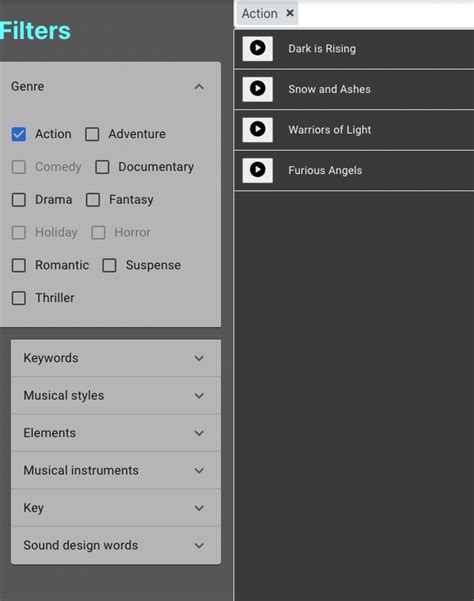This screenshot has height=601, width=474.
Task: Select the Fantasy genre checkbox
Action: [x=93, y=200]
